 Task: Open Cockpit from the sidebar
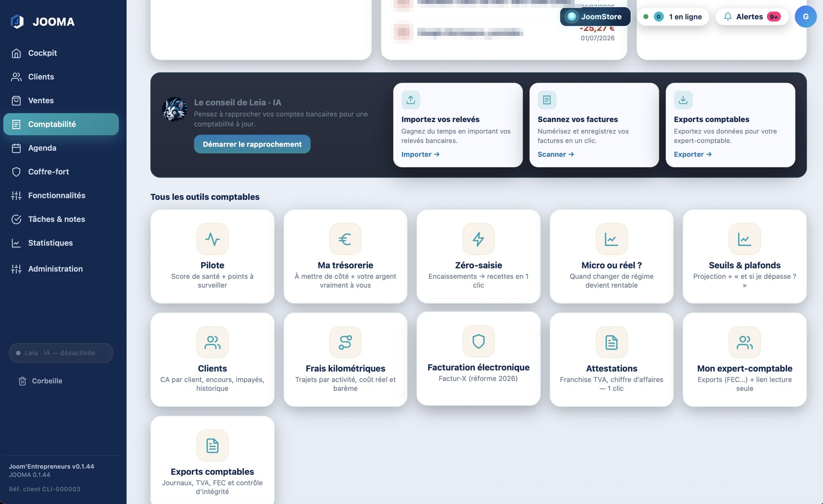61,53
